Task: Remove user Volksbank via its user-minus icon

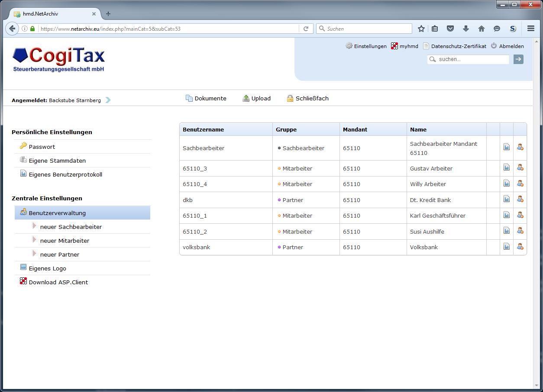Action: click(x=520, y=246)
